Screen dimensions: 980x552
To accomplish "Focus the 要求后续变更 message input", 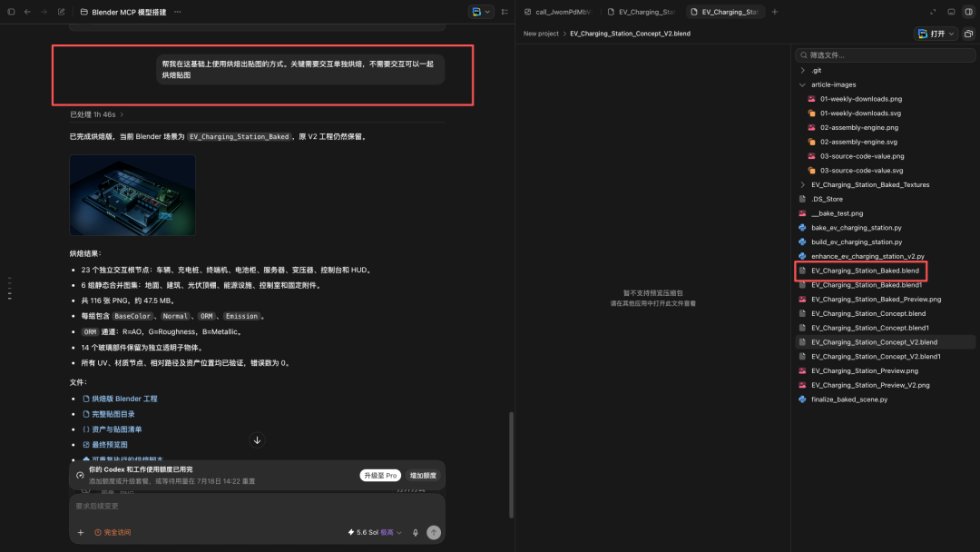I will click(257, 507).
